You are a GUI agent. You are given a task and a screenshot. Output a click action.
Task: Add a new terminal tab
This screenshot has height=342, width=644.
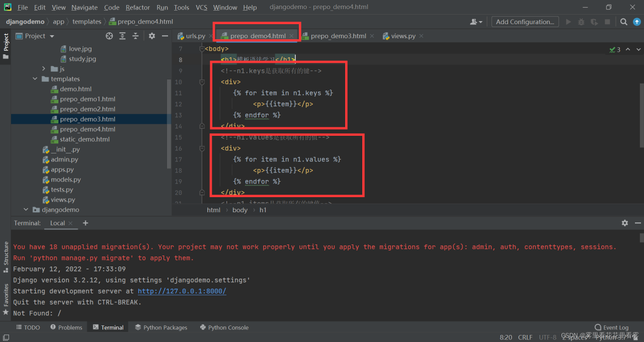(86, 223)
